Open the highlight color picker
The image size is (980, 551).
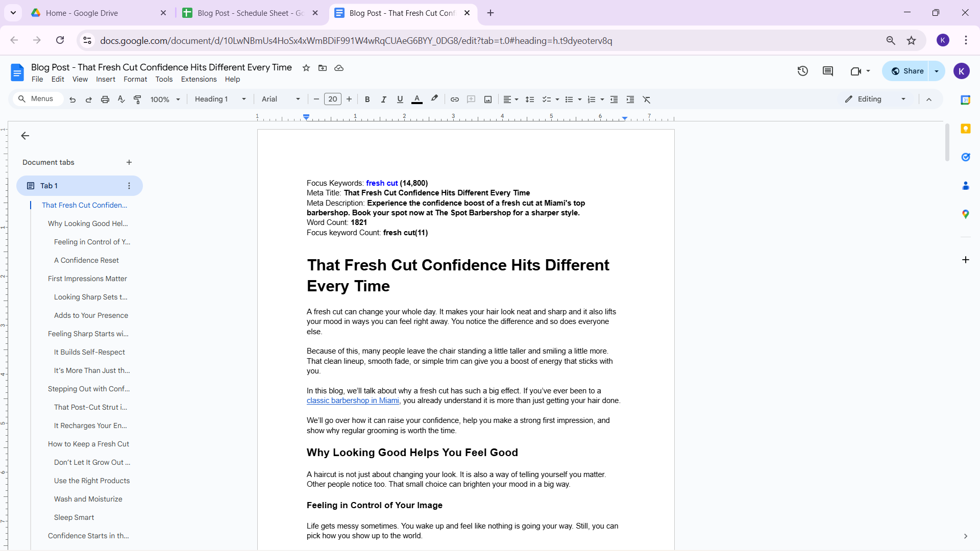coord(434,99)
